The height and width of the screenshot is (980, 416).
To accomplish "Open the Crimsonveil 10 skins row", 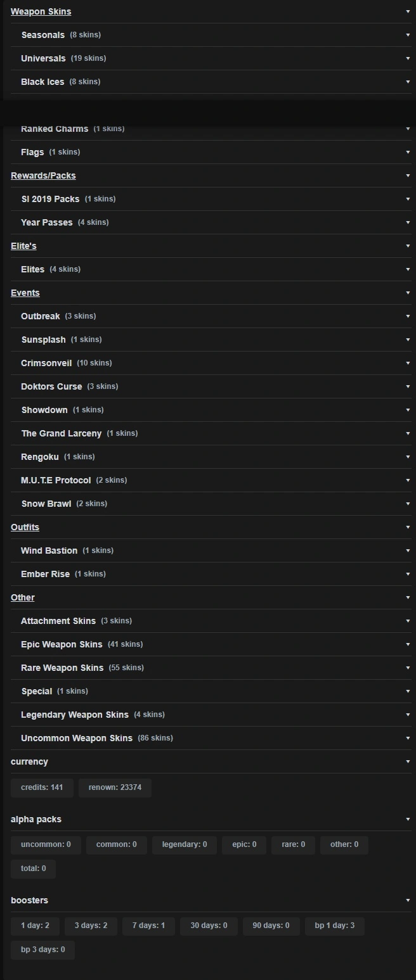I will 211,363.
